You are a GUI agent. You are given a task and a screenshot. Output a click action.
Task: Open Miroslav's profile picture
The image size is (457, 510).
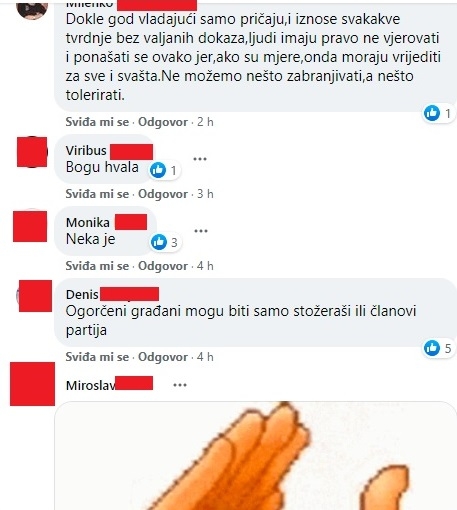[32, 384]
